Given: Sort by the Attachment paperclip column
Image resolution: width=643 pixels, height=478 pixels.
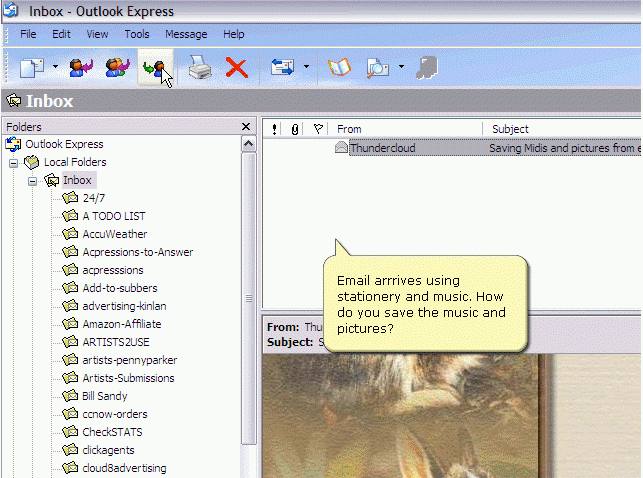Looking at the screenshot, I should [294, 130].
